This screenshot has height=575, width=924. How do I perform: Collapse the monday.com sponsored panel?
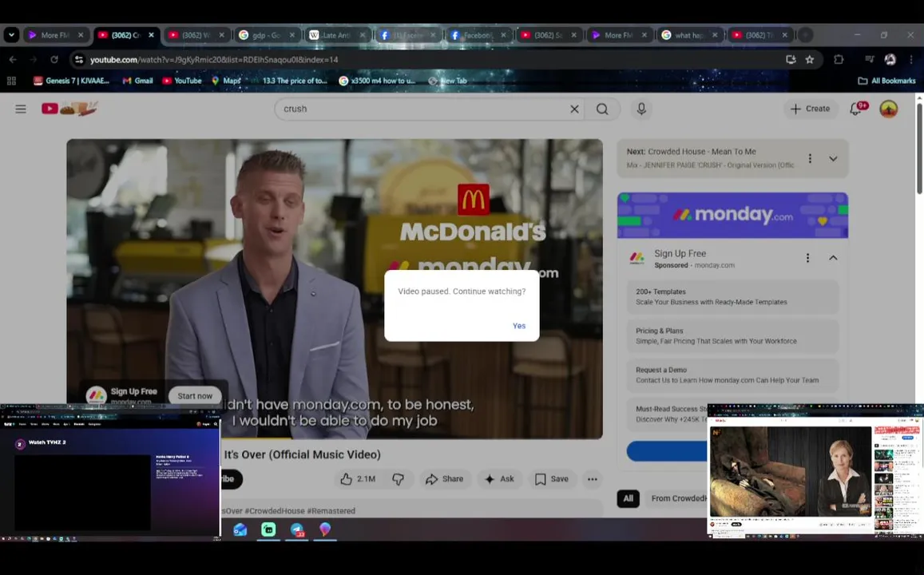[833, 258]
